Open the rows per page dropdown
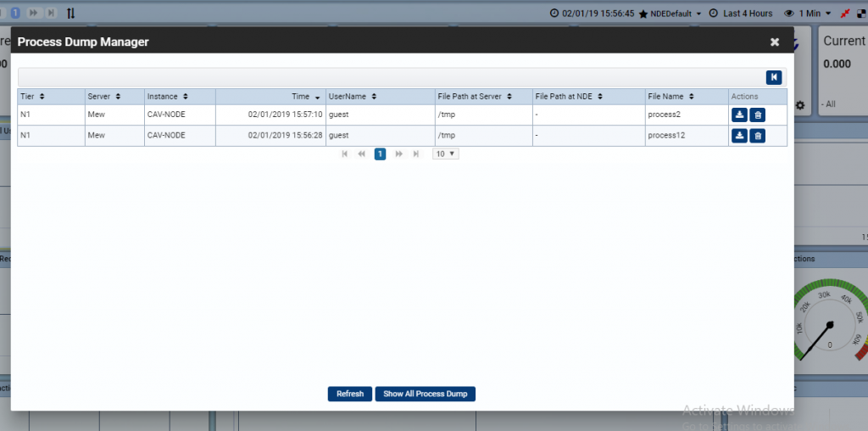868x431 pixels. pyautogui.click(x=446, y=154)
